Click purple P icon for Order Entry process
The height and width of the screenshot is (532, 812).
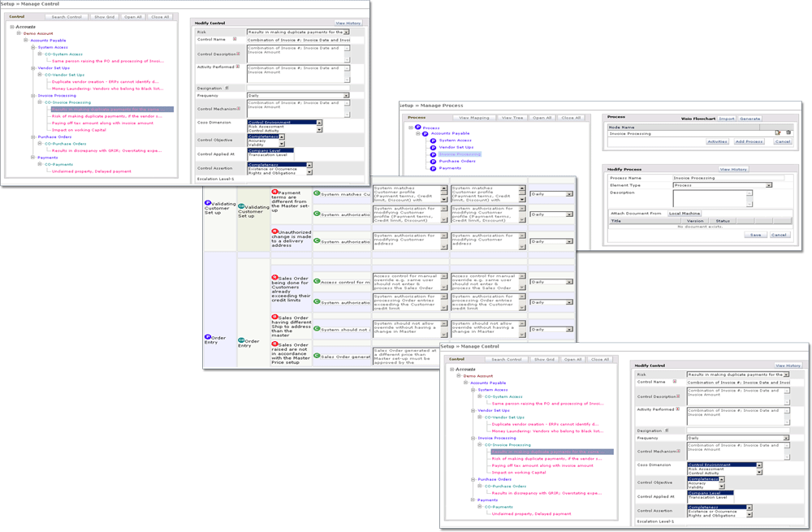208,337
